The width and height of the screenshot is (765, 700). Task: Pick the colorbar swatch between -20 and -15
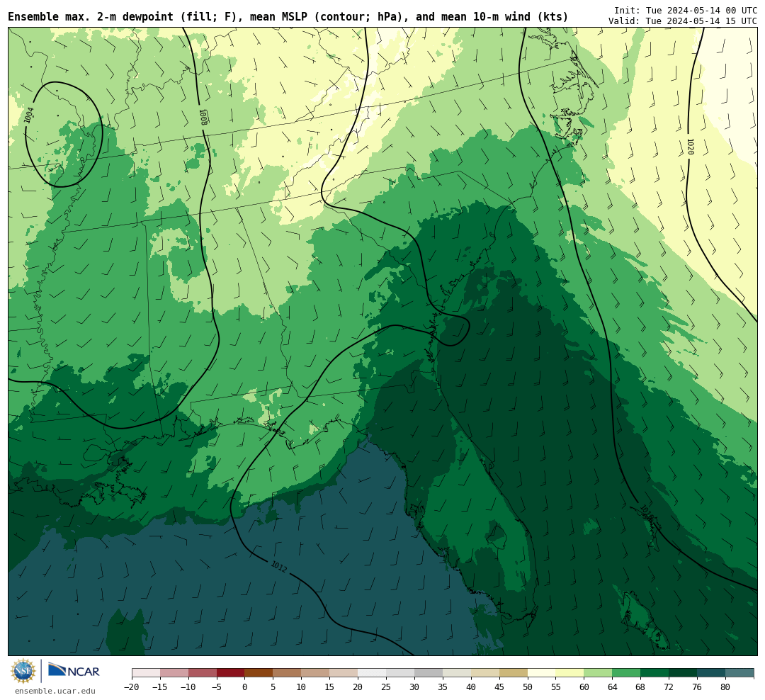pos(146,673)
